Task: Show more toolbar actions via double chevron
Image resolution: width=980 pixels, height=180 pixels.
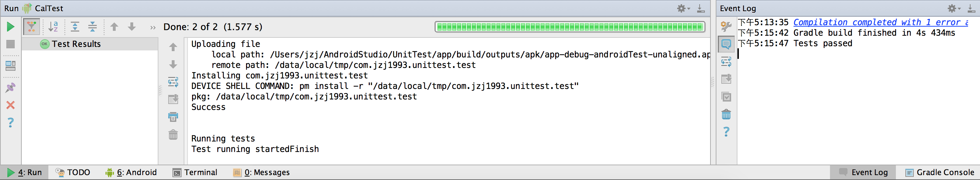Action: (153, 27)
